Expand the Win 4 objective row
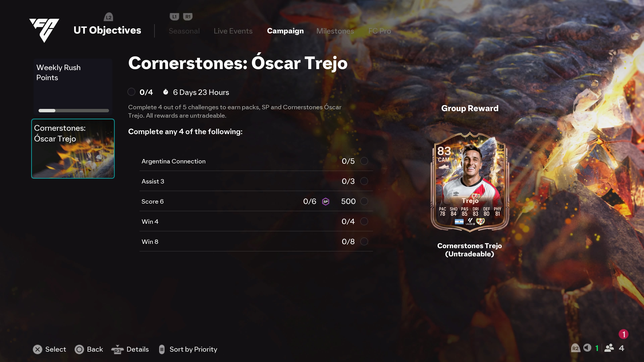 [256, 221]
